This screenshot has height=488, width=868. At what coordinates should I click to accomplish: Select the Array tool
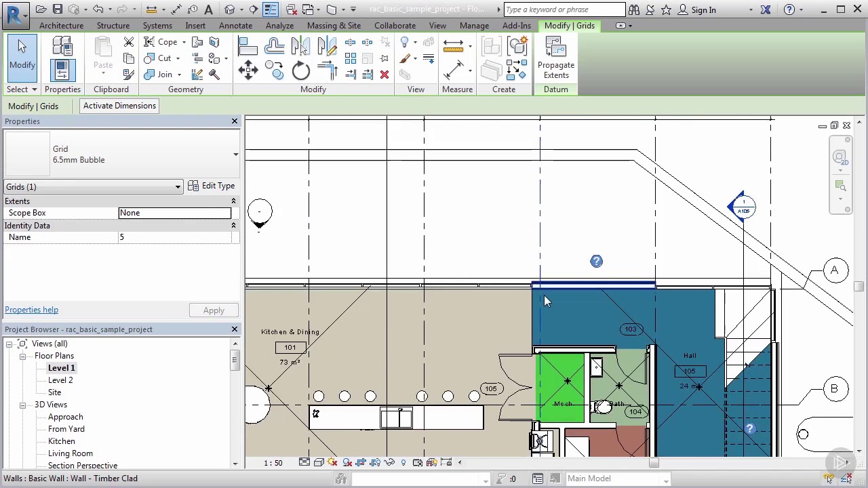(x=351, y=58)
